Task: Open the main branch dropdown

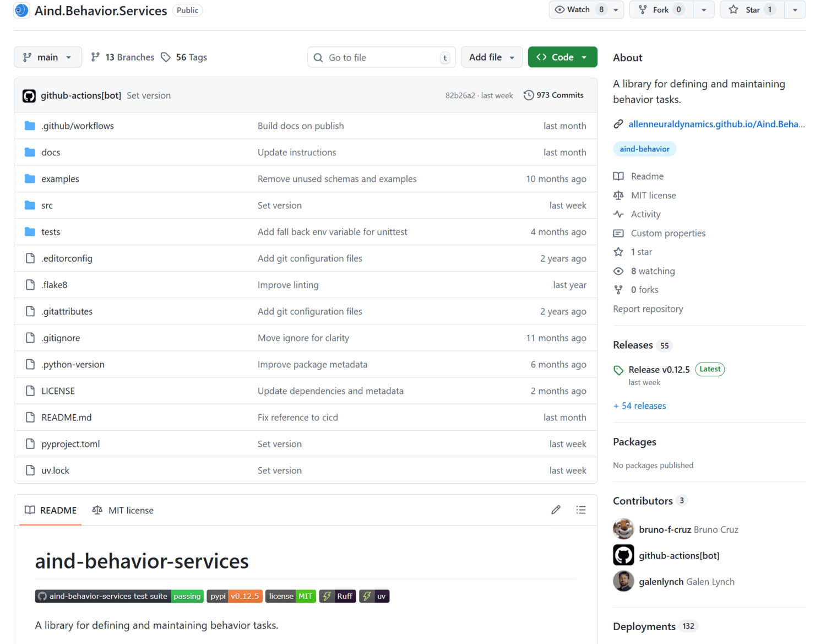Action: [x=48, y=57]
